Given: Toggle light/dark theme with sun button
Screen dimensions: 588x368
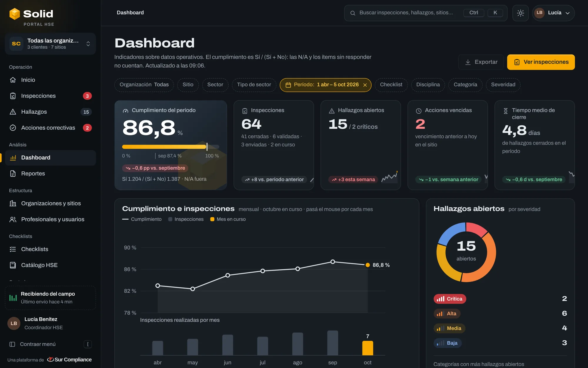Looking at the screenshot, I should (x=521, y=13).
